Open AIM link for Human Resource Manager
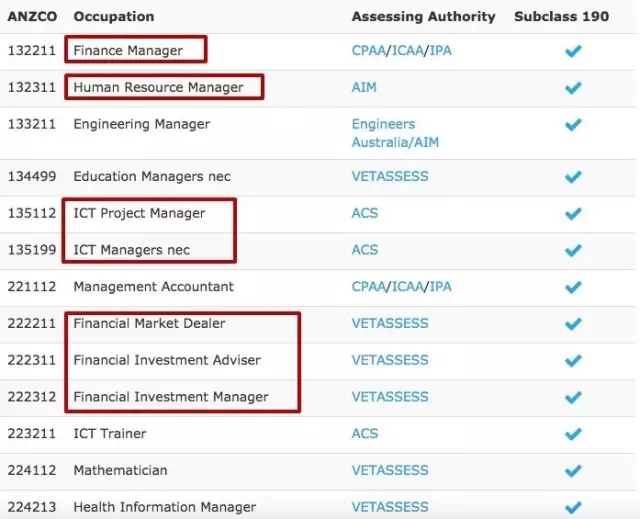 tap(364, 87)
